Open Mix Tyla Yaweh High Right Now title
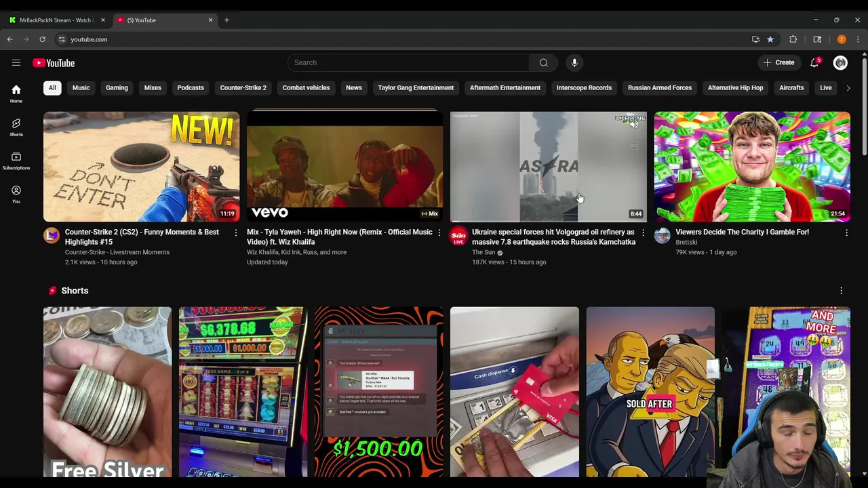 340,237
